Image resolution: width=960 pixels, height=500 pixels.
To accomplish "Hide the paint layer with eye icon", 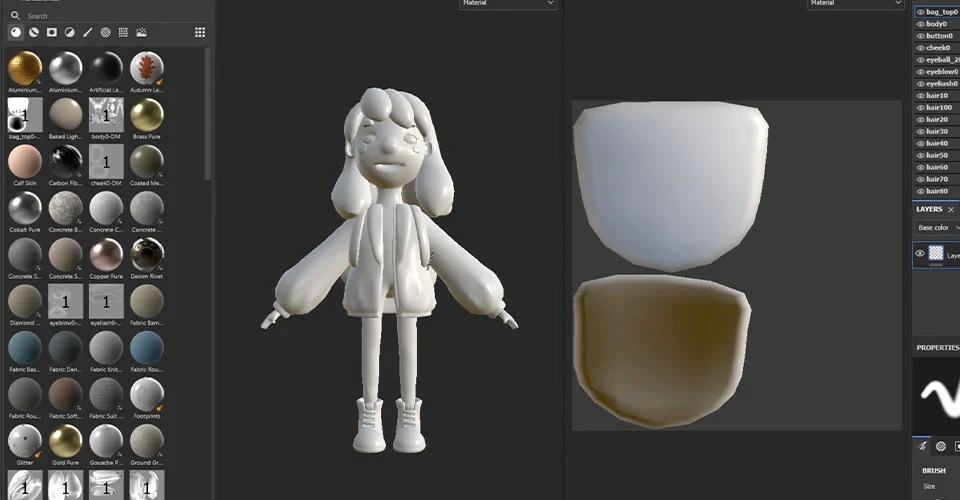I will tap(920, 253).
